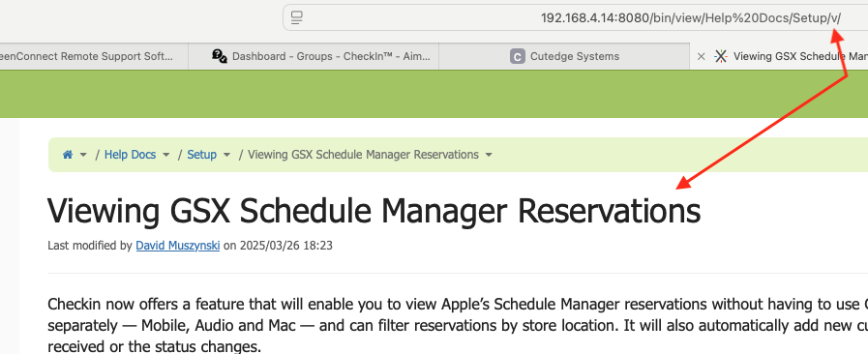
Task: Open the Setup breadcrumb link
Action: pyautogui.click(x=201, y=155)
